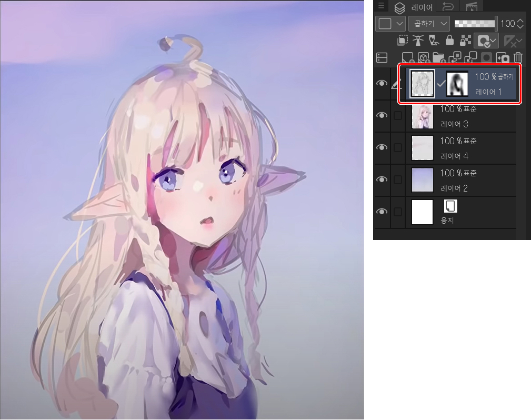The image size is (531, 420).
Task: Open the 곱하기 blending mode dropdown
Action: tap(429, 23)
